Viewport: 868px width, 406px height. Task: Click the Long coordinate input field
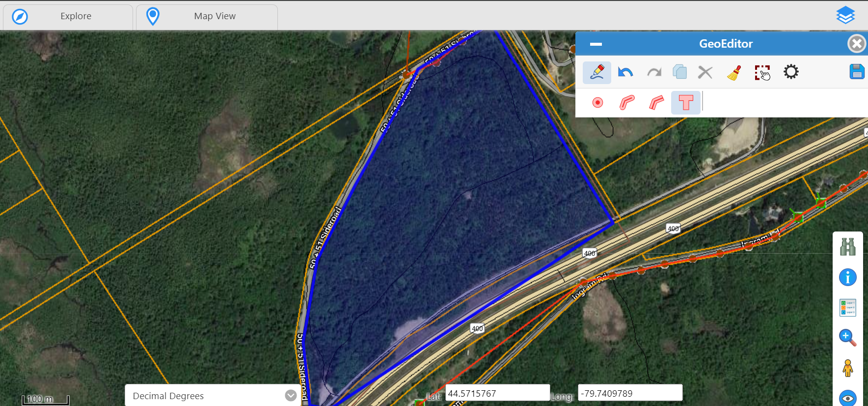click(630, 393)
